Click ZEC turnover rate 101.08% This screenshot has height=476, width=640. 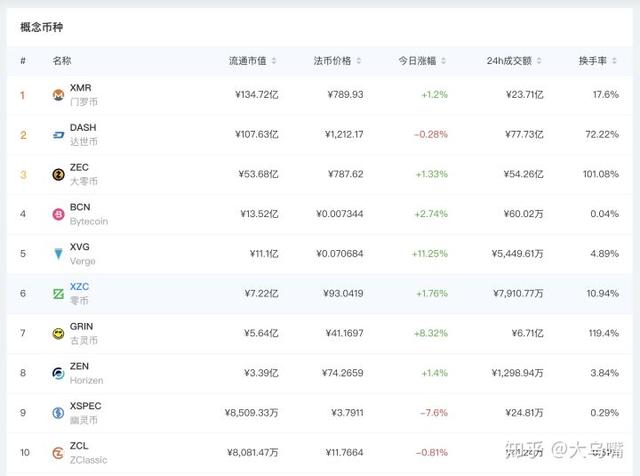click(x=601, y=174)
